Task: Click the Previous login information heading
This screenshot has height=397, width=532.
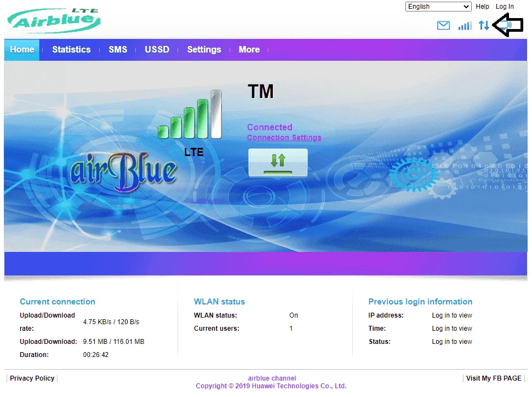Action: pos(420,302)
